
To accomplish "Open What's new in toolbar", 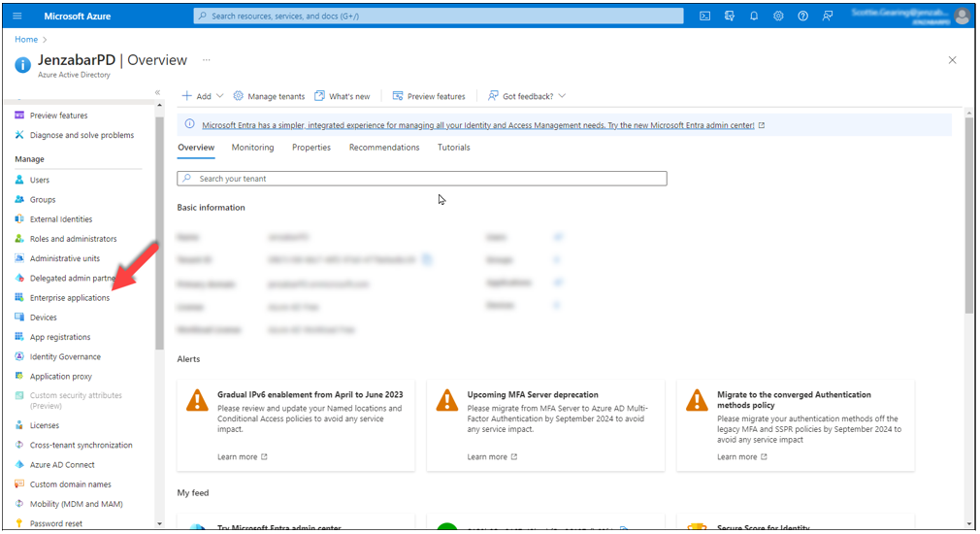I will [342, 96].
